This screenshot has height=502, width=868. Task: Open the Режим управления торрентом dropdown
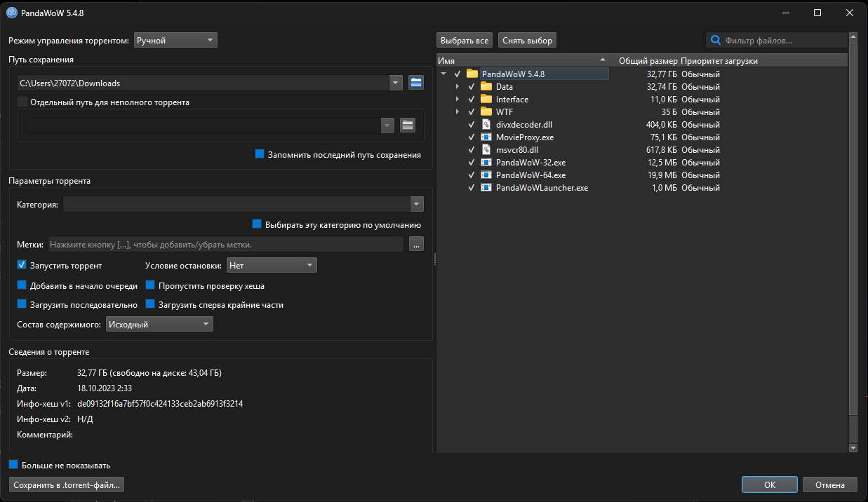coord(175,41)
